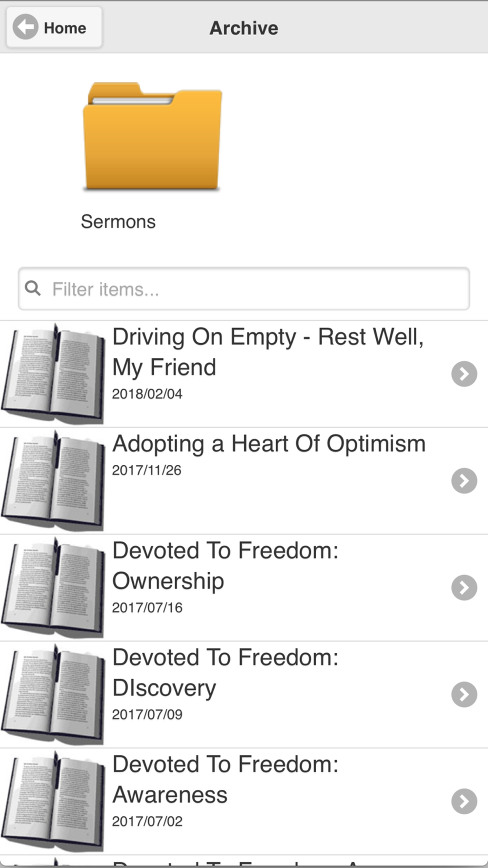This screenshot has width=488, height=868.
Task: Tap book icon for Devoted To Freedom: Awareness
Action: [53, 801]
